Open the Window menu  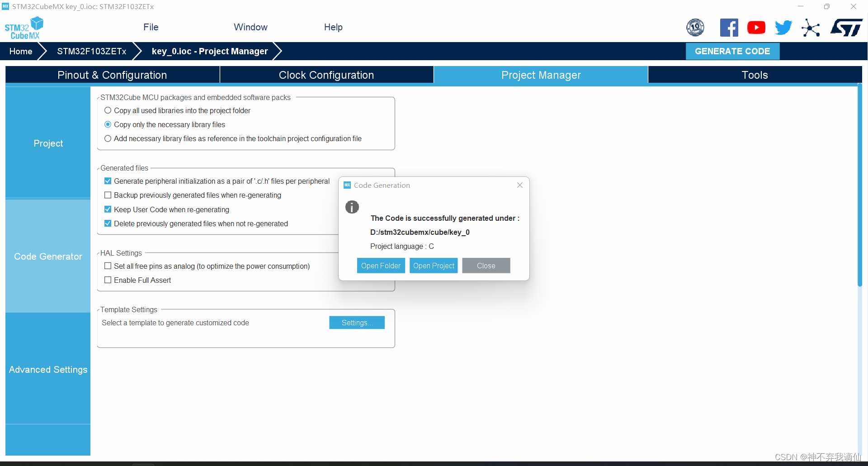250,27
